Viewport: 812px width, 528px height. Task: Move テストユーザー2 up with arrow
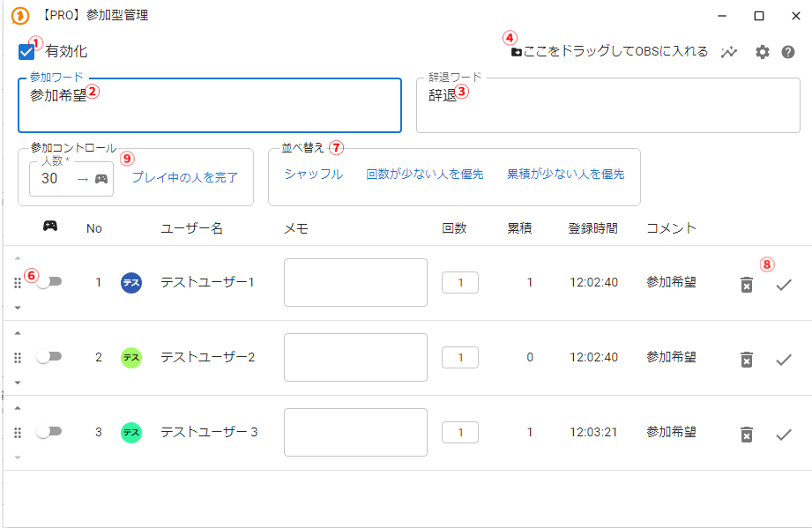tap(18, 333)
